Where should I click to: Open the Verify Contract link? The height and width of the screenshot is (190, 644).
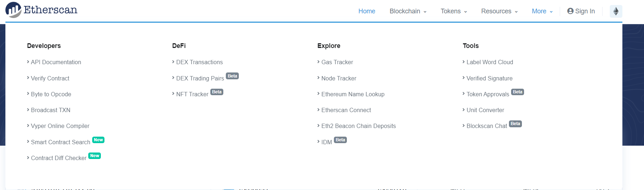point(50,78)
